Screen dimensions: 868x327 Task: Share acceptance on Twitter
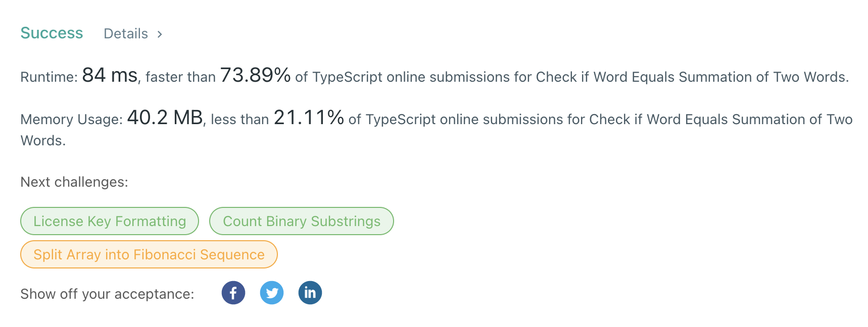tap(272, 293)
